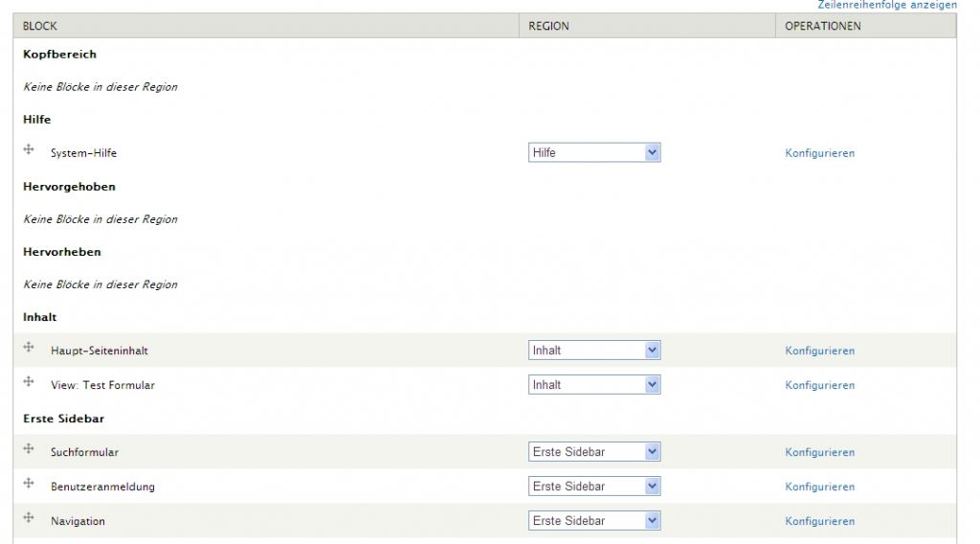Open region dropdown for Haupt-Seiteninhalt
The height and width of the screenshot is (544, 980).
tap(594, 351)
